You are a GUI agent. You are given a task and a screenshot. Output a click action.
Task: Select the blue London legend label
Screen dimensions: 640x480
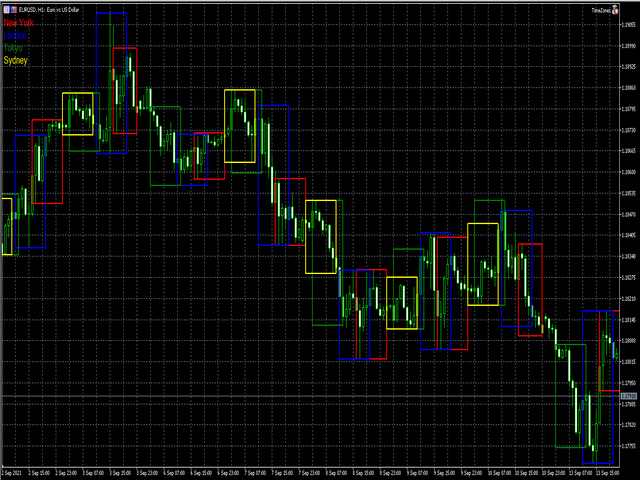[x=15, y=36]
